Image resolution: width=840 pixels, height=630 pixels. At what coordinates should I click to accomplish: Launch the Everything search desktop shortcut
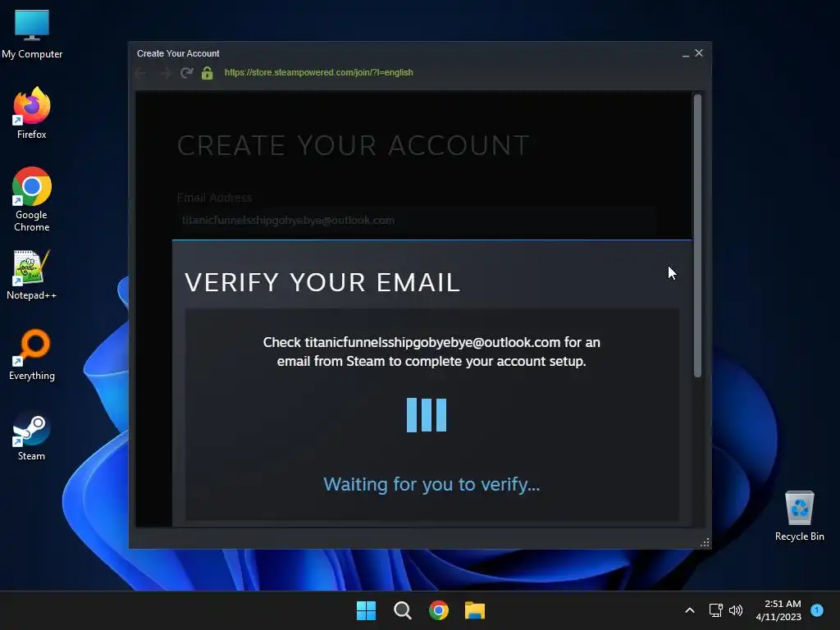coord(32,354)
